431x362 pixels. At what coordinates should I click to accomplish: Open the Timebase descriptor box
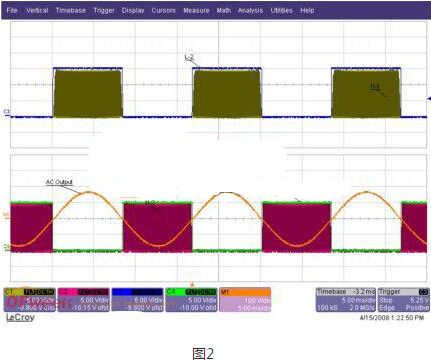(346, 300)
